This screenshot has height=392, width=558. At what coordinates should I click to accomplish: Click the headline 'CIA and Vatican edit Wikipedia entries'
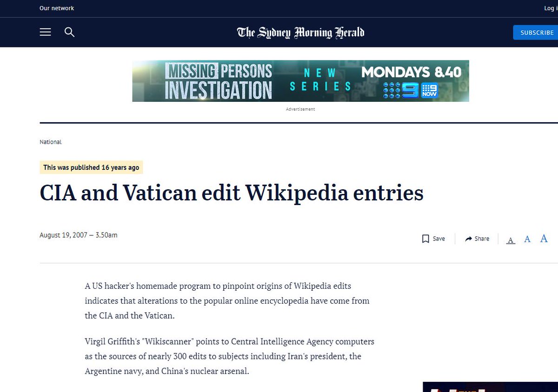pos(232,193)
